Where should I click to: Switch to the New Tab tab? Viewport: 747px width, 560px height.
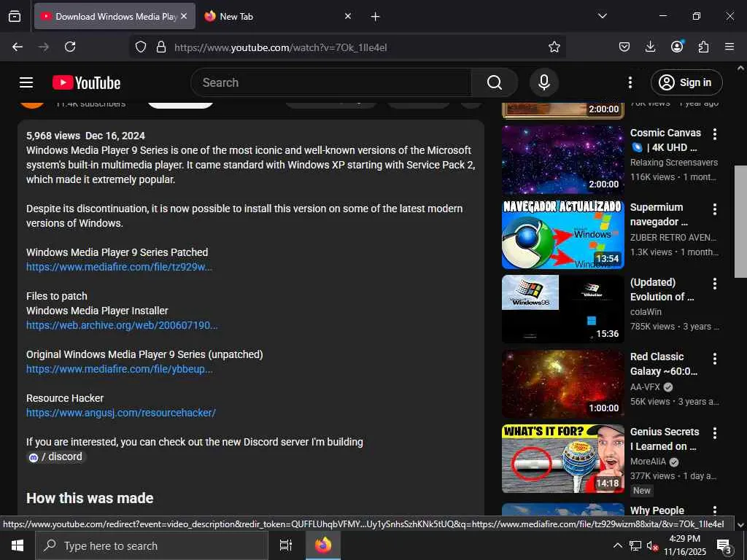click(x=279, y=16)
